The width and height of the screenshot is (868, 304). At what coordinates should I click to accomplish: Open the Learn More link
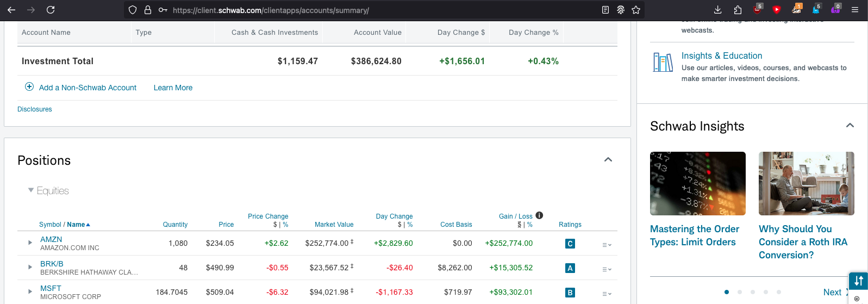click(173, 88)
